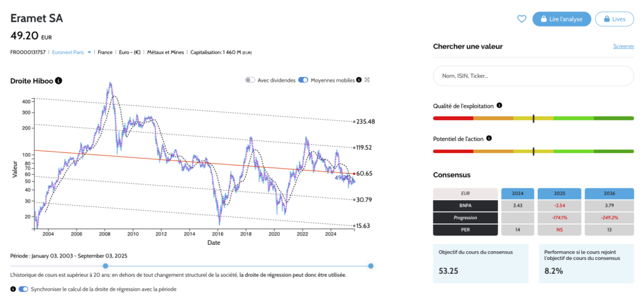Open the Euronext Paris market dropdown
Image resolution: width=644 pixels, height=304 pixels.
(72, 52)
